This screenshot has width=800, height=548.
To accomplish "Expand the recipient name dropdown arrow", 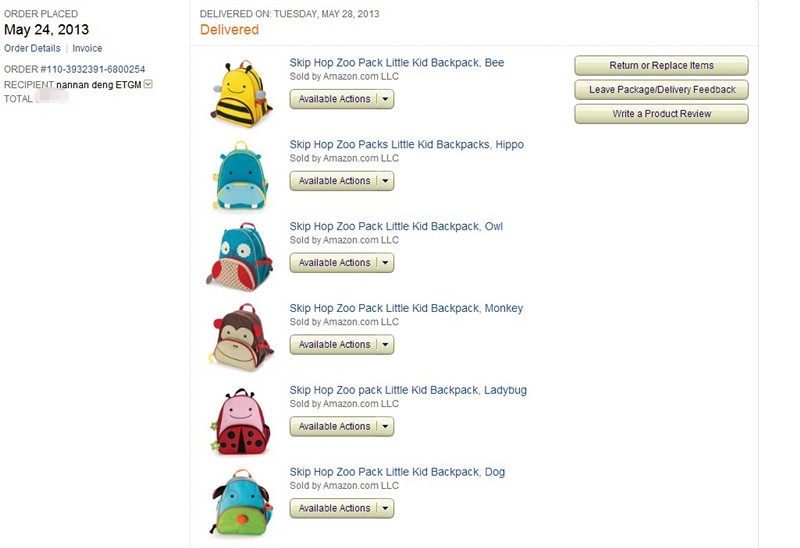I will click(x=148, y=84).
